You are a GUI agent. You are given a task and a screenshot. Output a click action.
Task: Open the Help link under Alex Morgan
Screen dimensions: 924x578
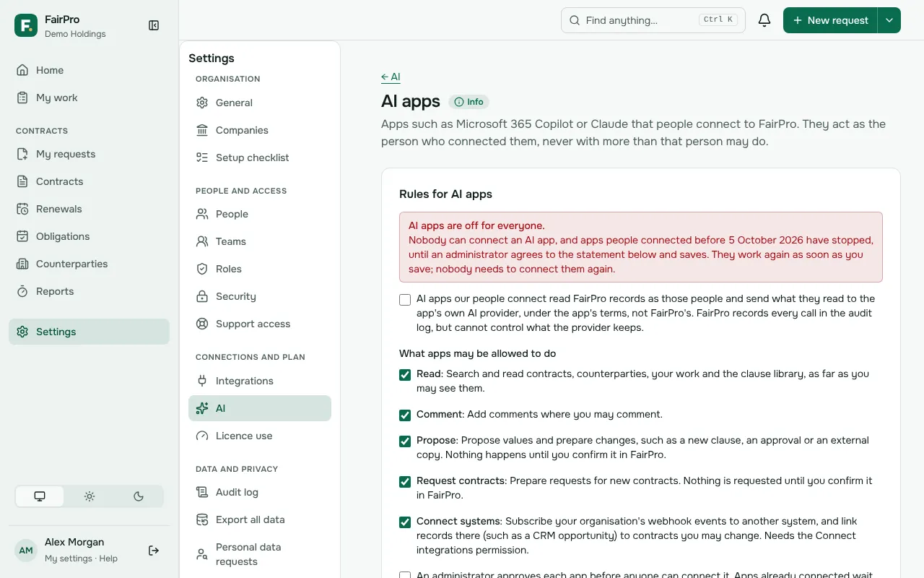[x=108, y=558]
